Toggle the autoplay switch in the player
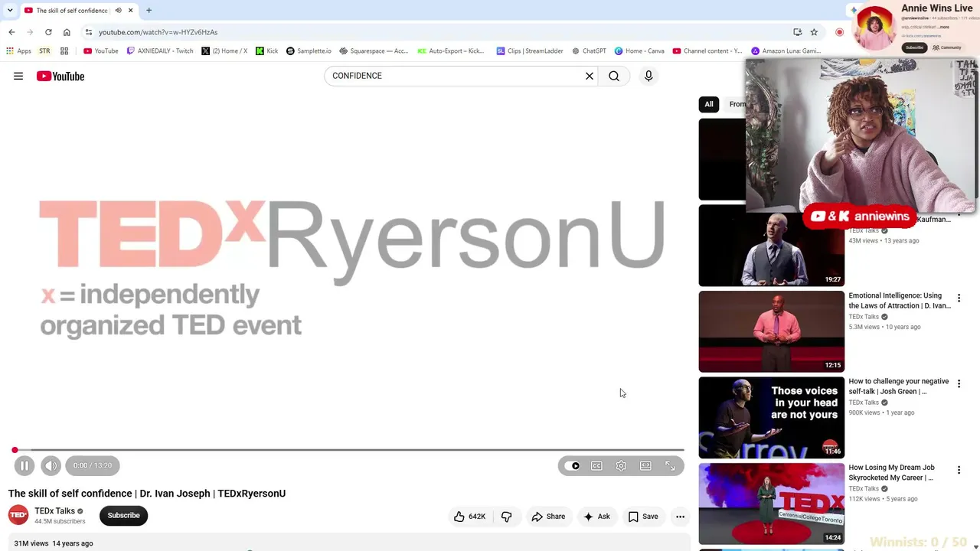980x551 pixels. point(572,465)
